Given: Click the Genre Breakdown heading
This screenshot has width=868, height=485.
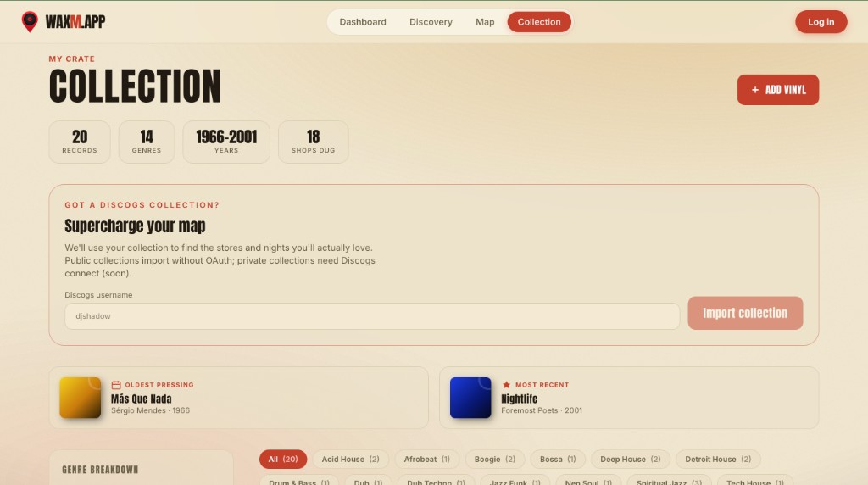Looking at the screenshot, I should 100,470.
